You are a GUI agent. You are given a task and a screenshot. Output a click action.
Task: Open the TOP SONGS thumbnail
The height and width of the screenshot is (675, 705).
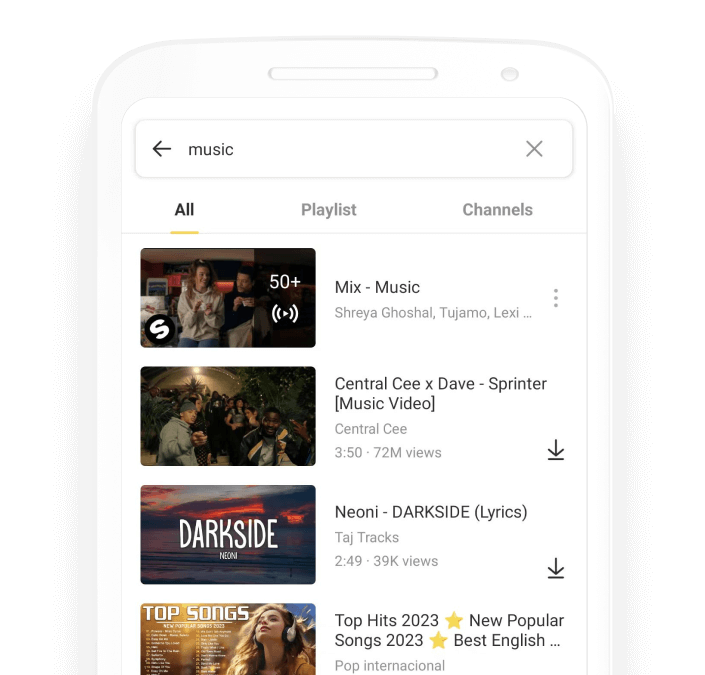pos(228,639)
